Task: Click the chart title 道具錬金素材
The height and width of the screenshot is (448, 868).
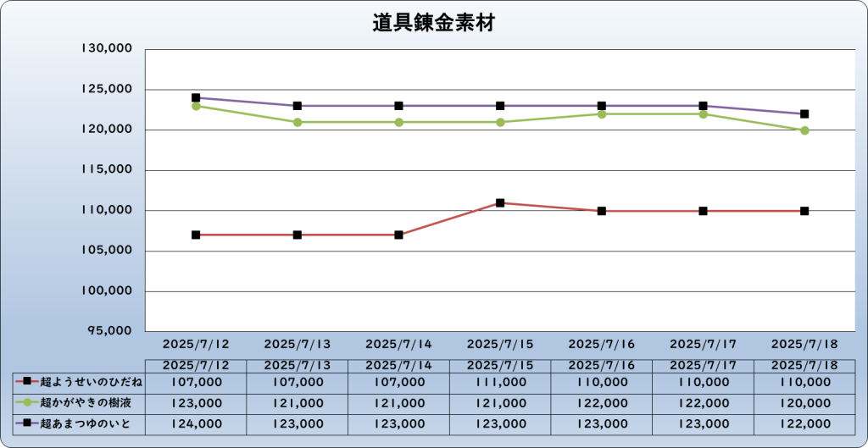Action: (x=433, y=25)
